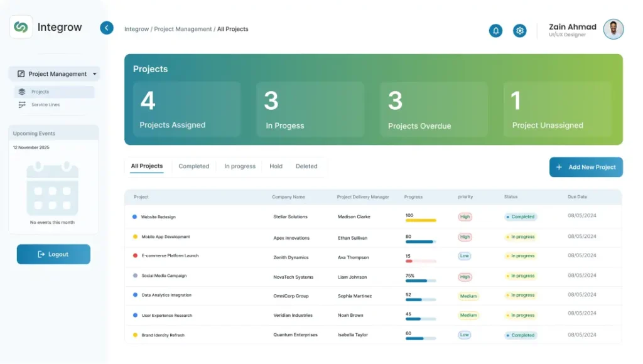The height and width of the screenshot is (364, 643).
Task: Click the Integrow logo icon
Action: coord(21,27)
